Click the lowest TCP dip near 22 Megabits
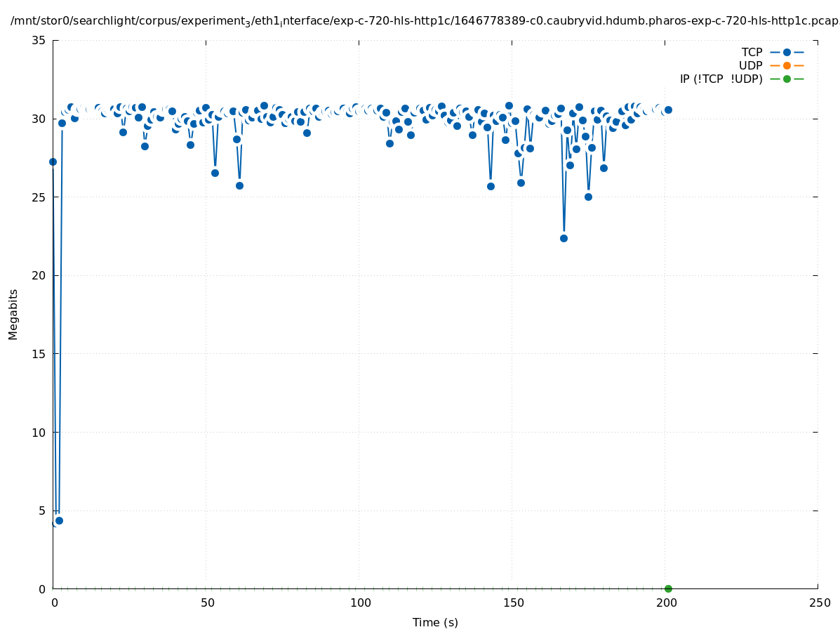Image resolution: width=840 pixels, height=632 pixels. 564,238
